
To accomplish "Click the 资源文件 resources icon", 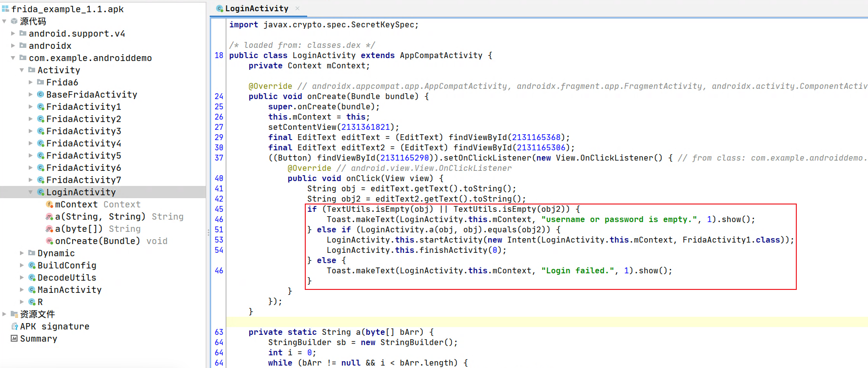I will coord(14,314).
